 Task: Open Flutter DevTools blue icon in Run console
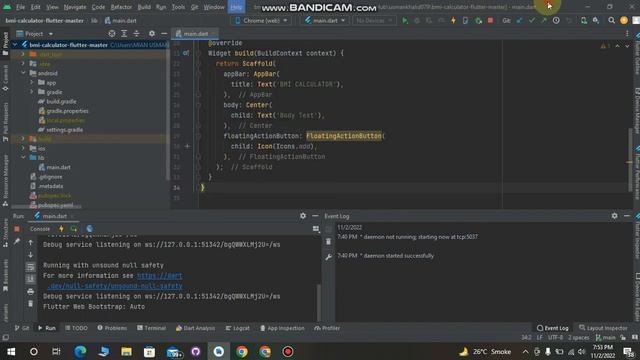(x=89, y=229)
